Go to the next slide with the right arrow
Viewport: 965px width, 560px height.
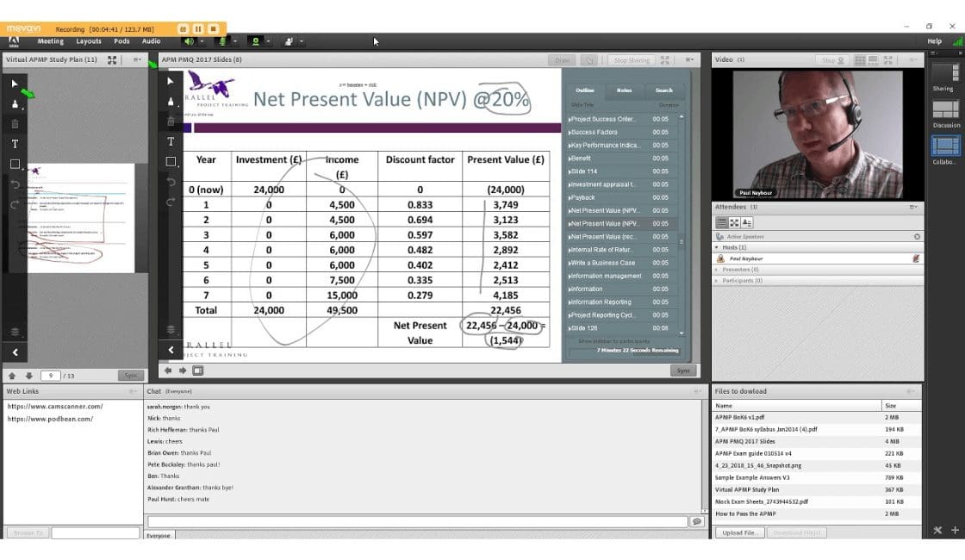[x=183, y=370]
